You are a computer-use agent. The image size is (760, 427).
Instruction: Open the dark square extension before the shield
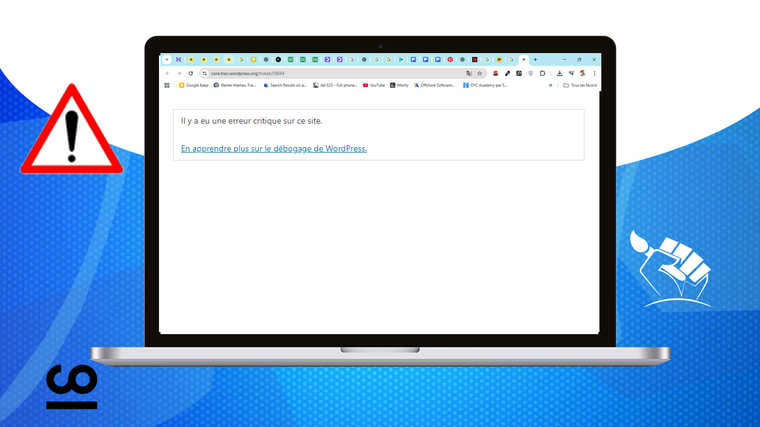tap(519, 74)
